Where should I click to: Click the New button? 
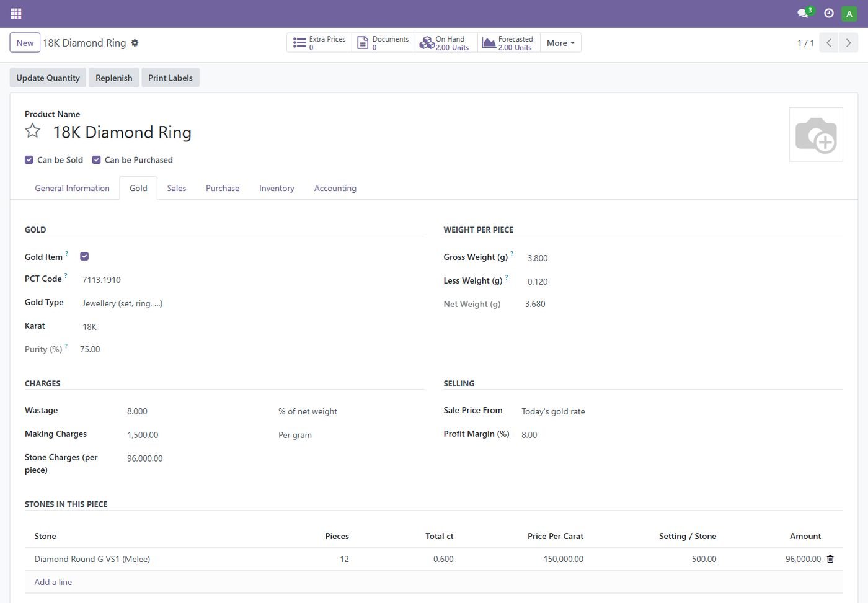pyautogui.click(x=25, y=43)
